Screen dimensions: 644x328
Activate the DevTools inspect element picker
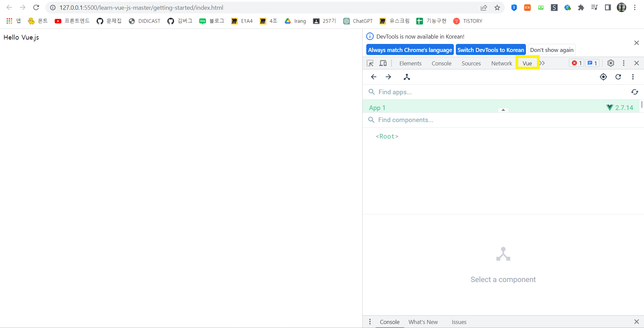(x=370, y=63)
